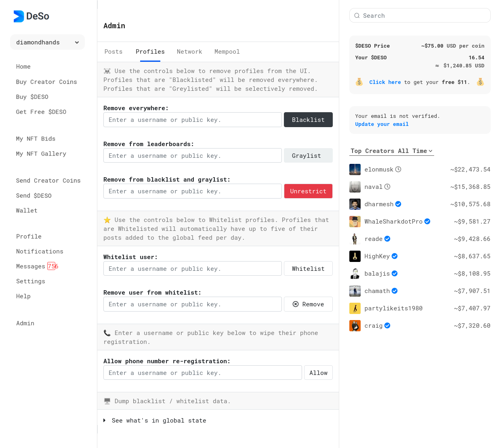Click chamath's verified badge icon
Image resolution: width=504 pixels, height=448 pixels.
coord(395,291)
